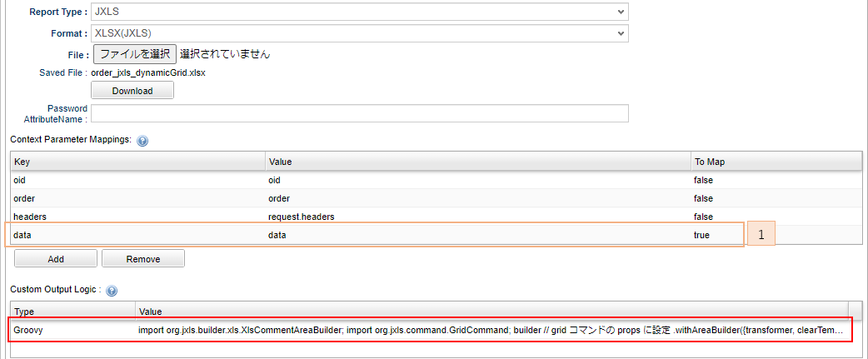868x359 pixels.
Task: Download the saved template file
Action: tap(132, 91)
